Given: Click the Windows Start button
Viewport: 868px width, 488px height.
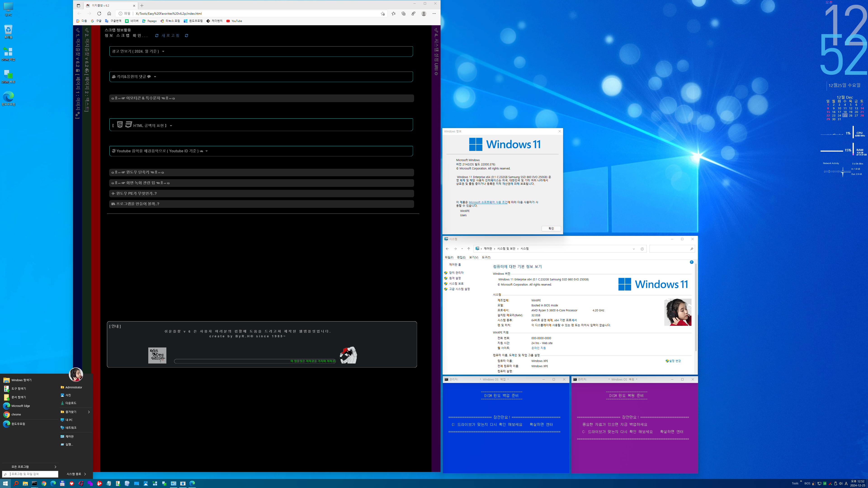Looking at the screenshot, I should tap(5, 483).
